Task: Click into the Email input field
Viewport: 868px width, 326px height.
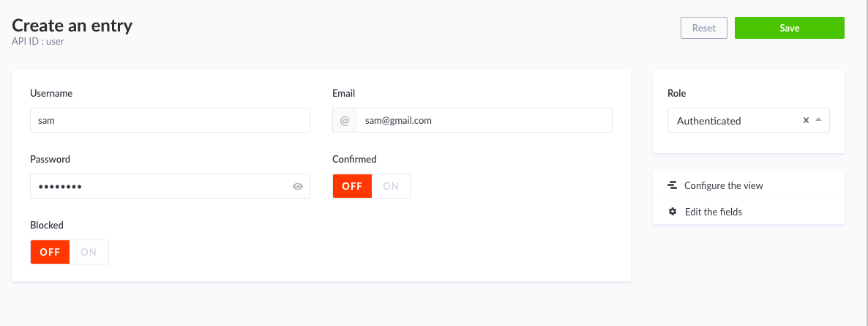Action: pos(484,121)
